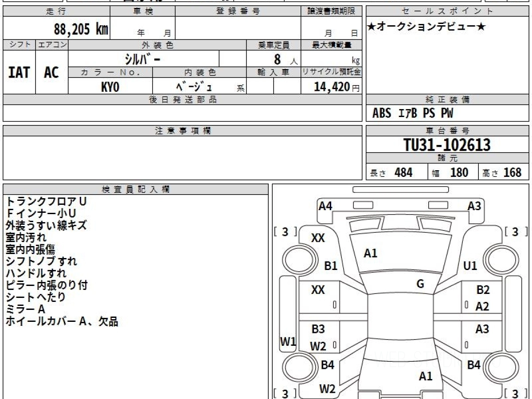Select the mileage value 88,205 km
Screen dimensions: 532x399
[x=81, y=29]
